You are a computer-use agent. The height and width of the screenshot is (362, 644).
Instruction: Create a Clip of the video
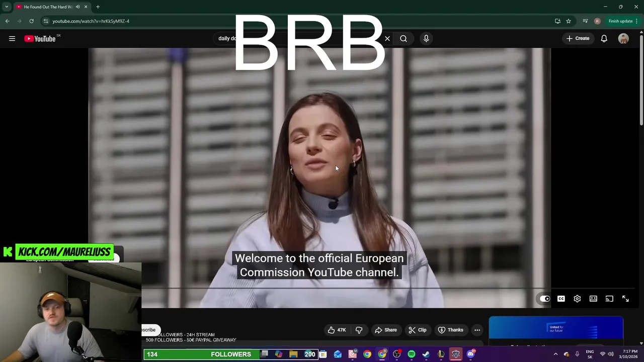point(418,330)
